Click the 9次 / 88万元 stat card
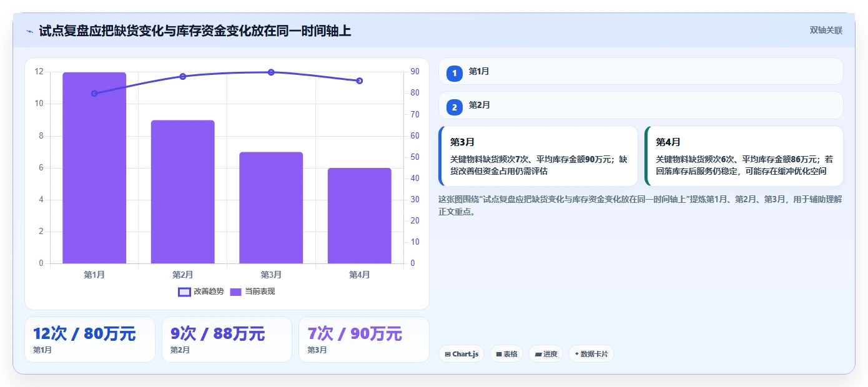This screenshot has height=387, width=868. pos(227,340)
